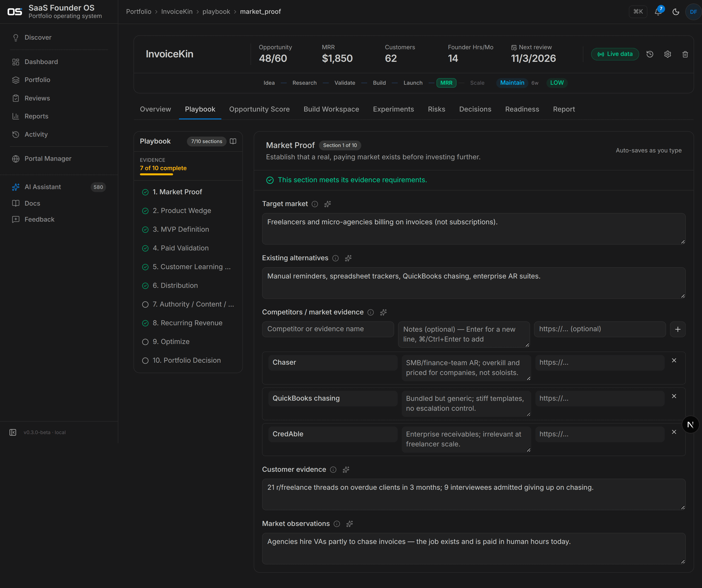Open the ⌘K command palette

638,12
